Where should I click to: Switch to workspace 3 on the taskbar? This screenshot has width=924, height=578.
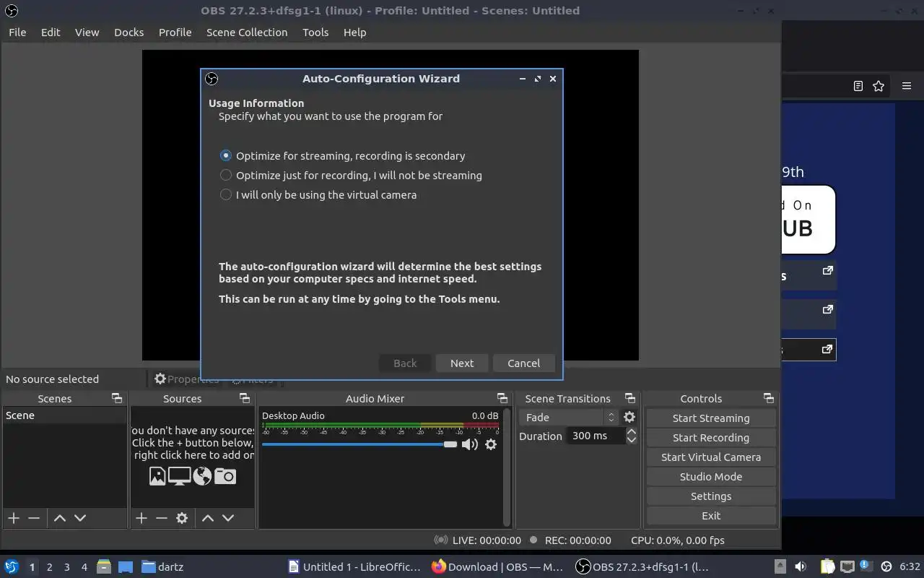[x=66, y=567]
